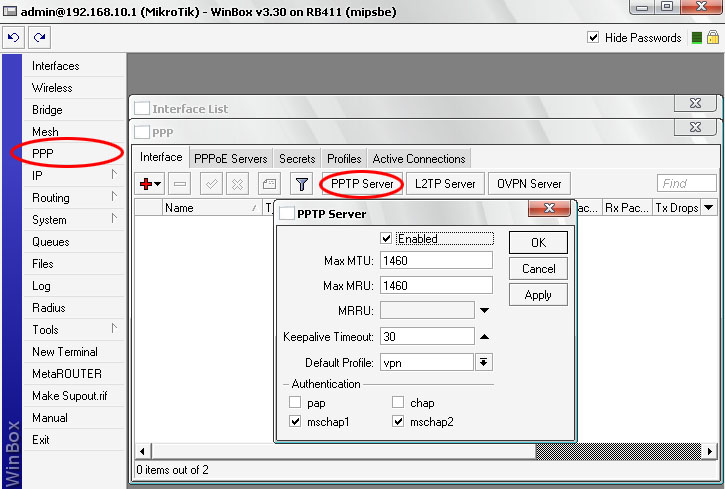The height and width of the screenshot is (489, 725).
Task: Click the X disable icon
Action: (x=237, y=184)
